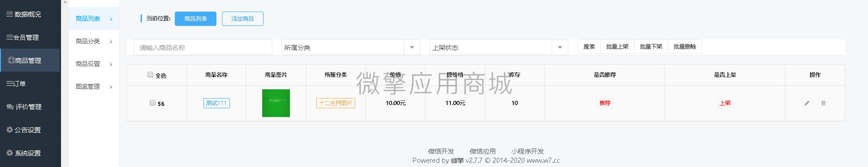Click the 公告设置 gear icon
Image resolution: width=868 pixels, height=167 pixels.
pyautogui.click(x=10, y=130)
